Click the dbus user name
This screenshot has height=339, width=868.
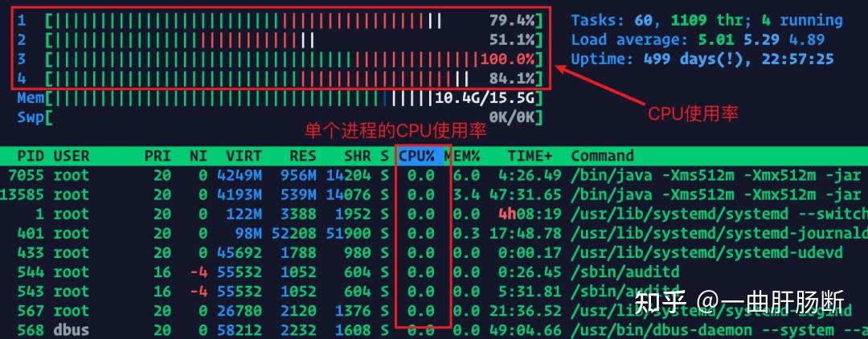tap(72, 330)
